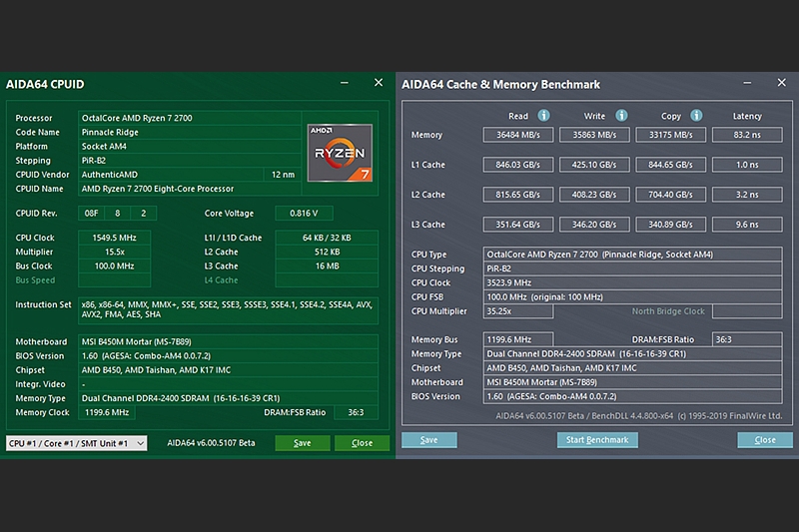The height and width of the screenshot is (532, 799).
Task: Click Multiplier value 15.5x
Action: click(114, 252)
